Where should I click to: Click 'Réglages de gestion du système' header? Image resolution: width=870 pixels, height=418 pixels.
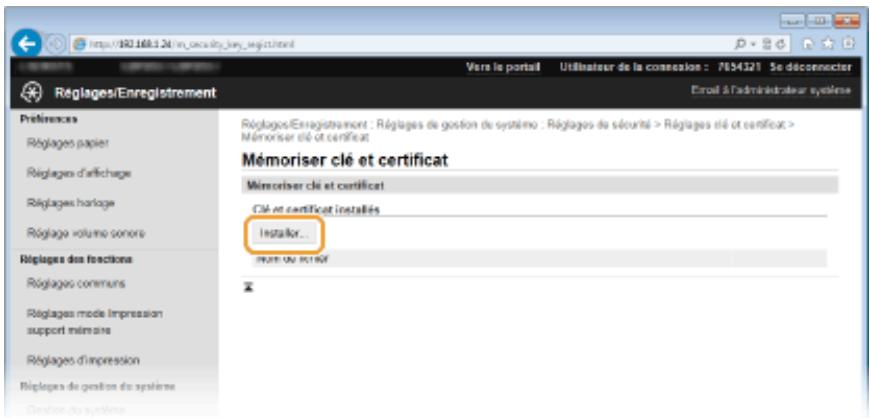click(x=98, y=386)
